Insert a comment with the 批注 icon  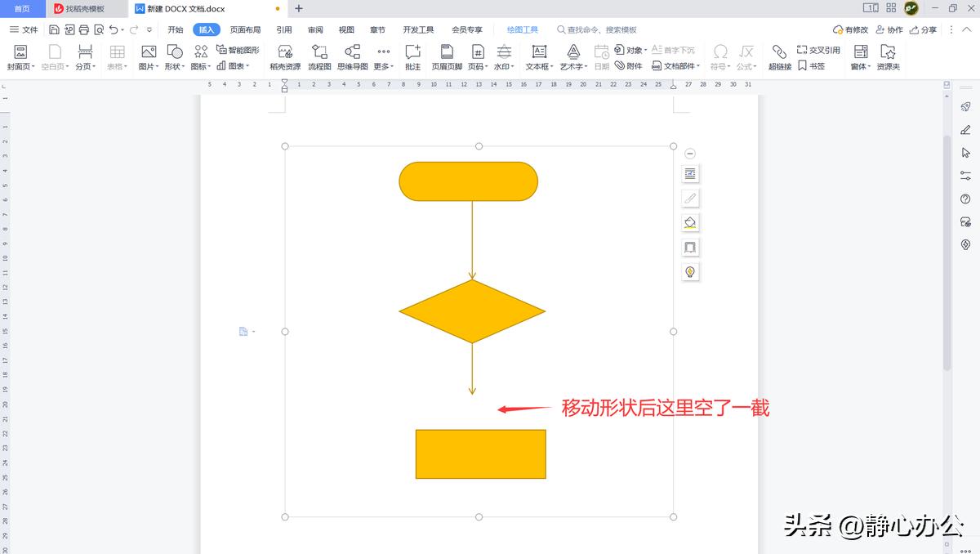coord(412,57)
